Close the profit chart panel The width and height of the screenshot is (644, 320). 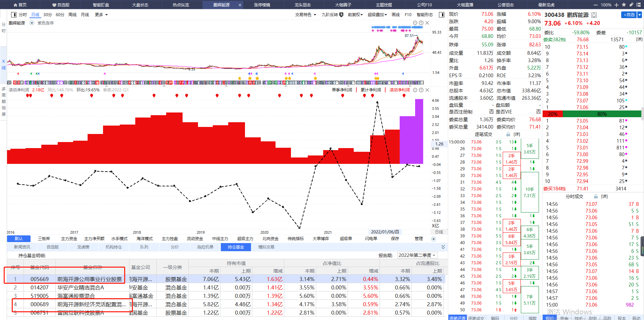pos(427,90)
